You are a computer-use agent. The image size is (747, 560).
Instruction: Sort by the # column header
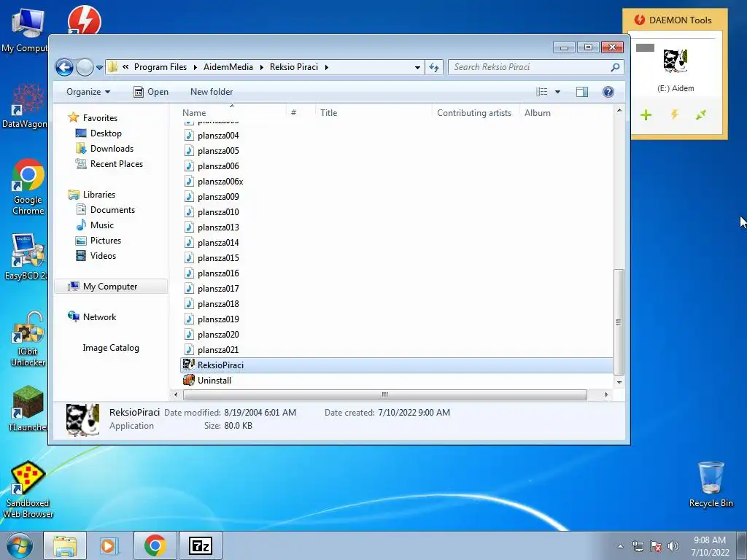click(293, 113)
